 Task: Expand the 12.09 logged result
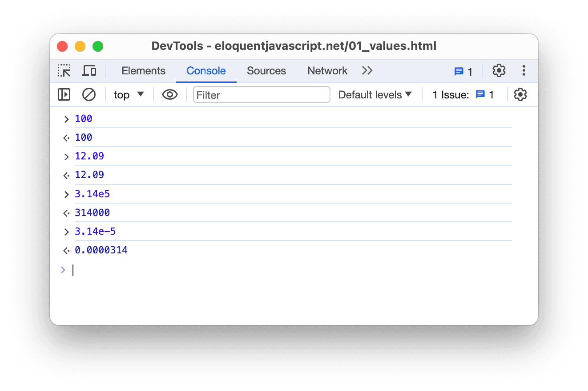click(66, 156)
